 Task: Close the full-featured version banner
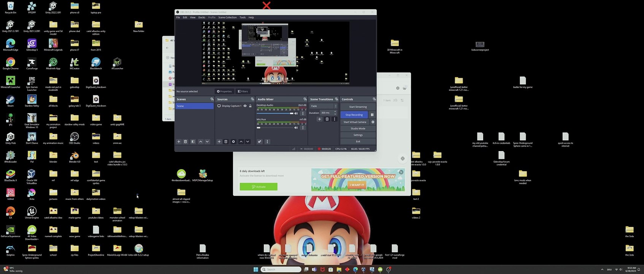(x=401, y=172)
